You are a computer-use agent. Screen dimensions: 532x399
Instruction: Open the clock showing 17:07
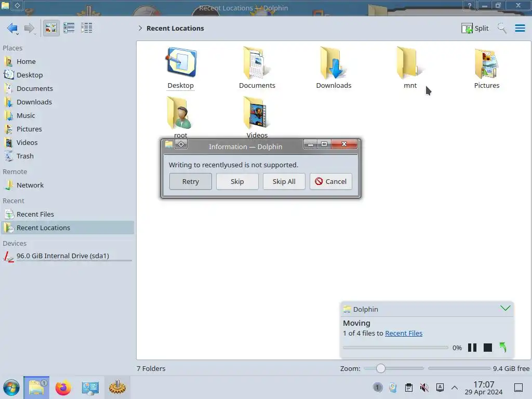tap(484, 388)
